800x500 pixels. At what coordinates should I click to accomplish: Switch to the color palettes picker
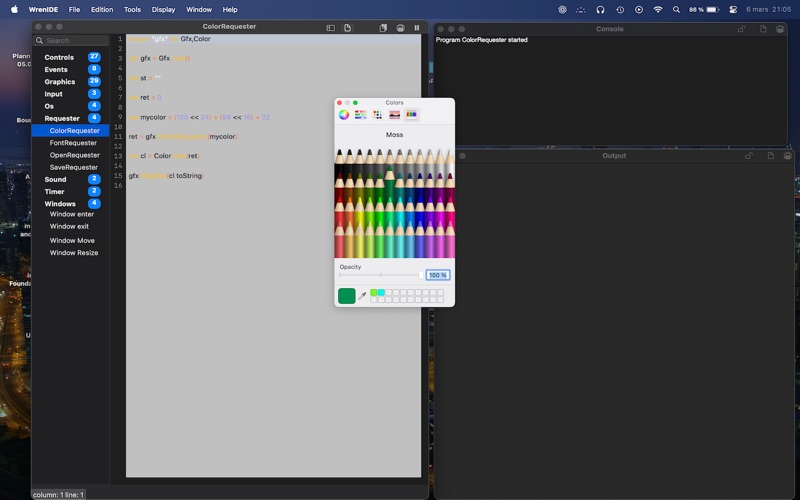[378, 115]
